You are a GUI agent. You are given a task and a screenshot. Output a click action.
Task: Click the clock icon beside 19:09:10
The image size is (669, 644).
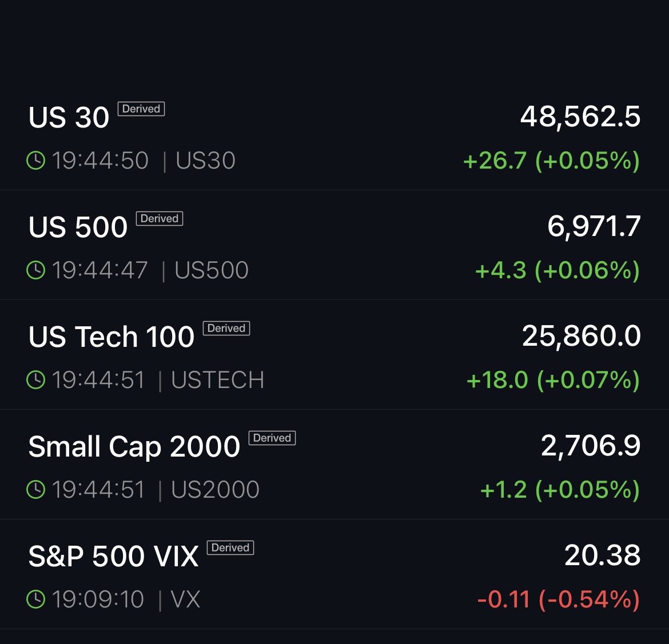pyautogui.click(x=36, y=599)
